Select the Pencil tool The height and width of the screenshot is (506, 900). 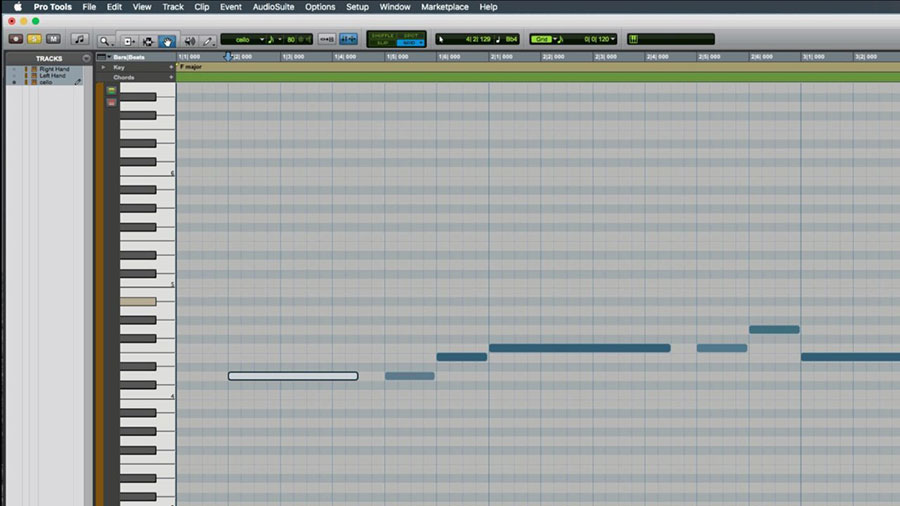click(208, 41)
